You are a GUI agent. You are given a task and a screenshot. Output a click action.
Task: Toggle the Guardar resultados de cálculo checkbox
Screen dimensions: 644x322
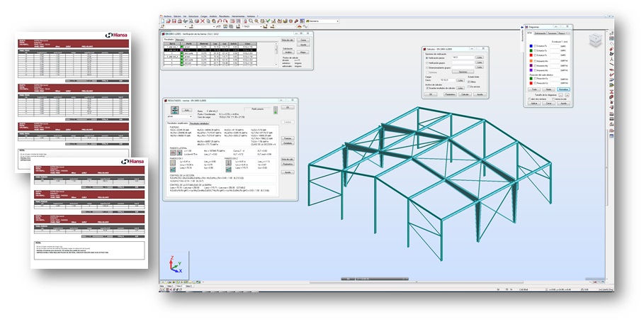[429, 87]
